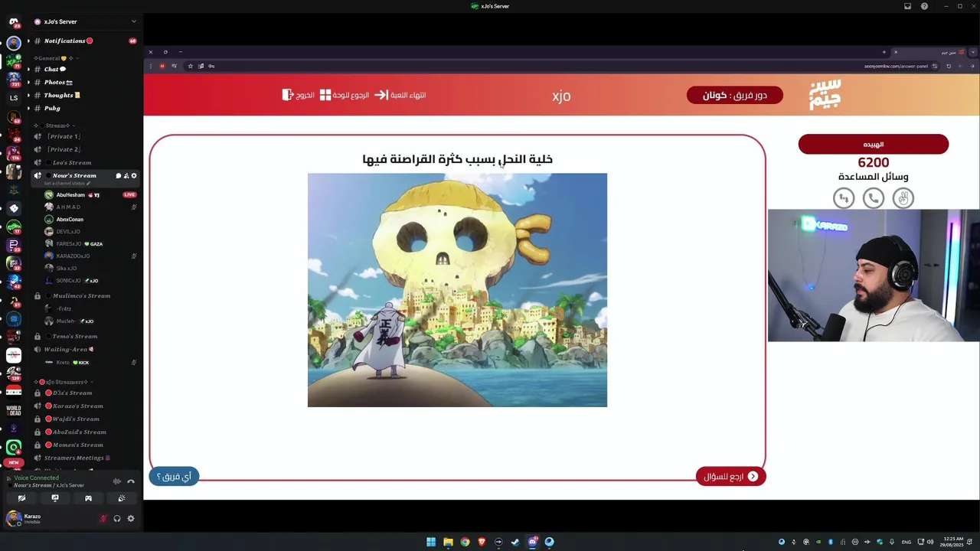Open Discord help icon in title bar
The height and width of the screenshot is (551, 980).
pyautogui.click(x=924, y=6)
